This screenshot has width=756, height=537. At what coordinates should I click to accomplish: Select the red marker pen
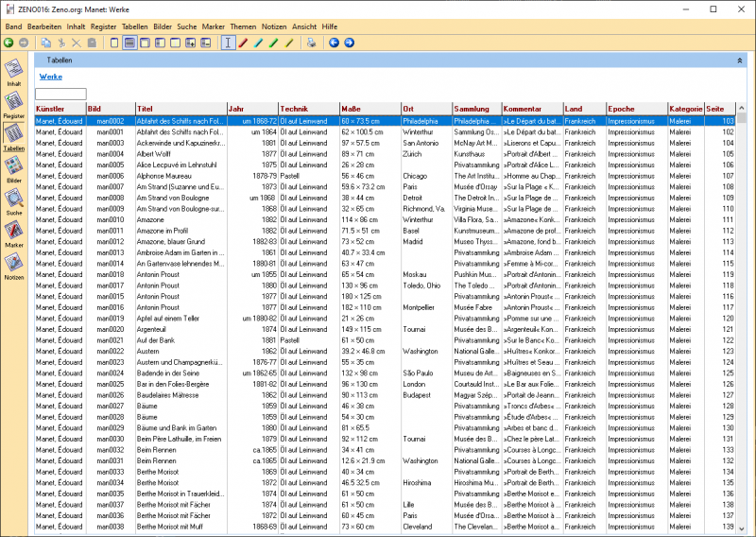click(243, 43)
